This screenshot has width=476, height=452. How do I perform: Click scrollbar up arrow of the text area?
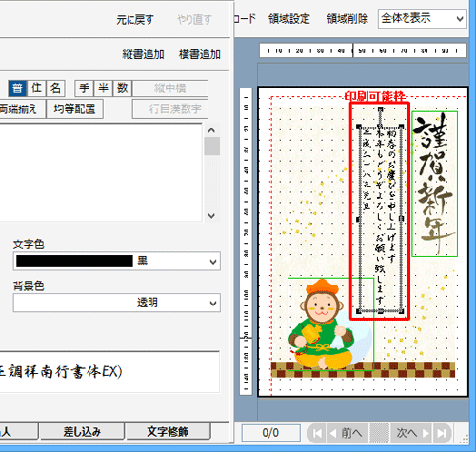pos(211,130)
